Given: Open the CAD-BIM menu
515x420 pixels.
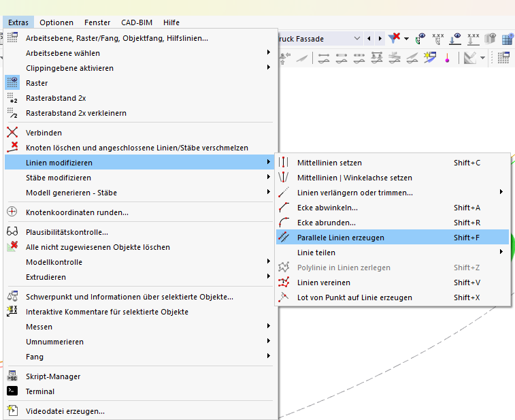Looking at the screenshot, I should pyautogui.click(x=137, y=22).
